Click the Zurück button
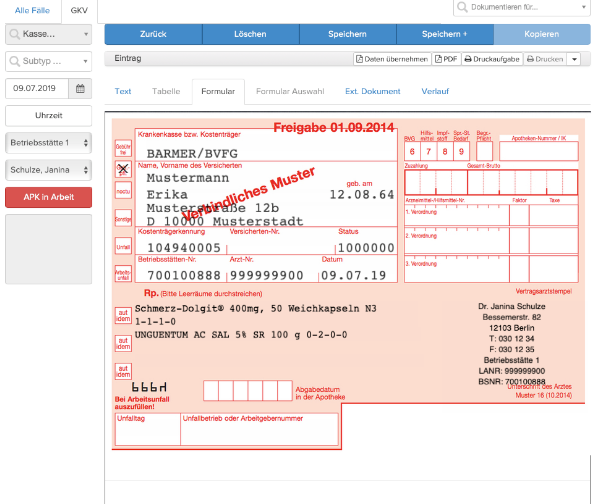The image size is (592, 504). pos(153,34)
